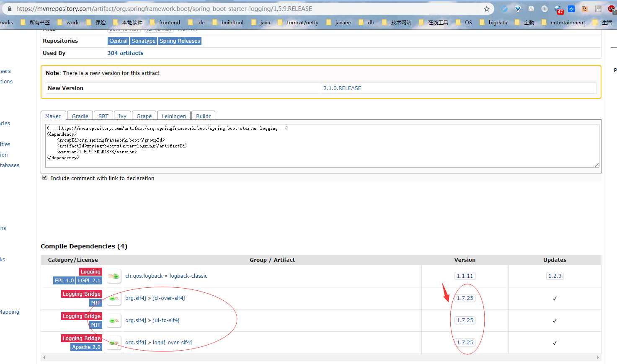Screen dimensions: 617x364
Task: Open the ch.qos.logback group link
Action: click(144, 276)
